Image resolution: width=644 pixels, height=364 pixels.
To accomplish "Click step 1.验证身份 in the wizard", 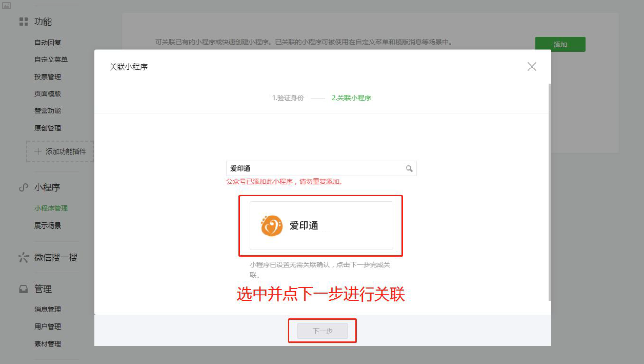I will coord(288,98).
